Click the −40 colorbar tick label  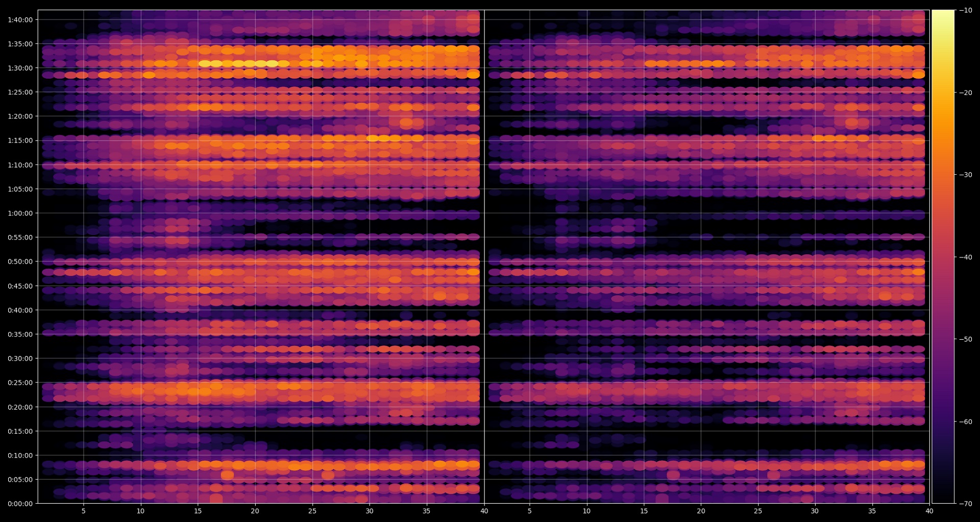[966, 257]
